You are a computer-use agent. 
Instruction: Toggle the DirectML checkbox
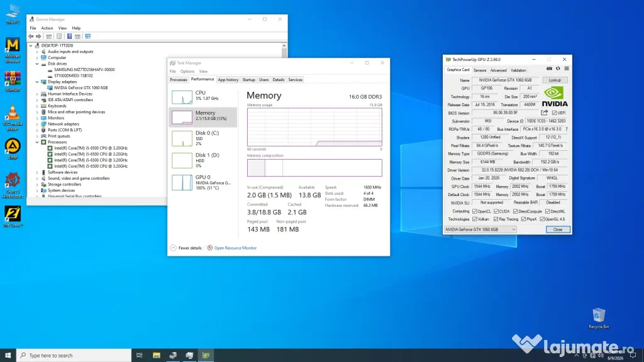point(548,211)
